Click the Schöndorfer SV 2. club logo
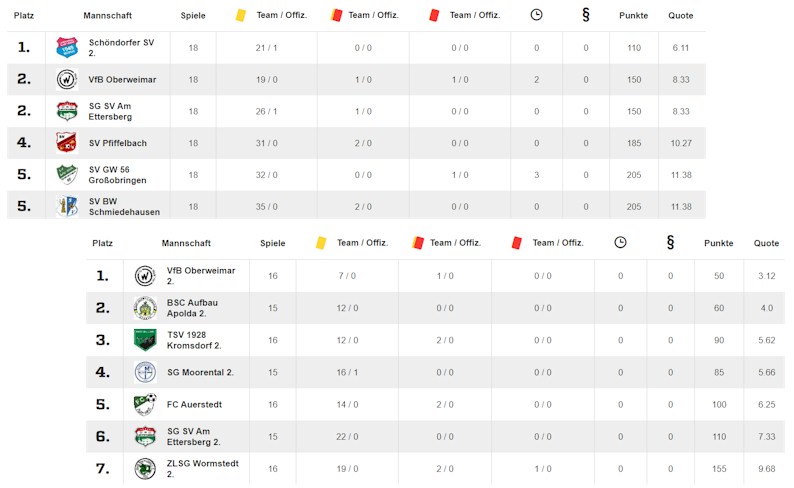The image size is (794, 488). [x=67, y=47]
